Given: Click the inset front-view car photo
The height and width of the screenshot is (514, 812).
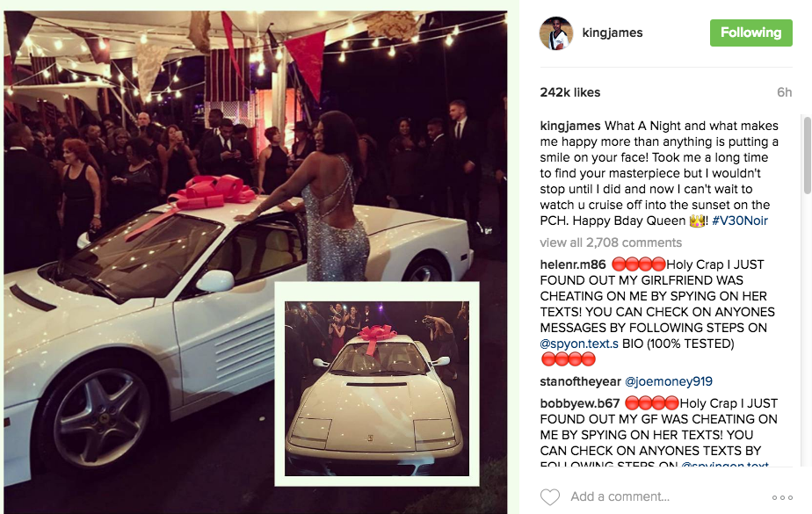Looking at the screenshot, I should pyautogui.click(x=377, y=388).
